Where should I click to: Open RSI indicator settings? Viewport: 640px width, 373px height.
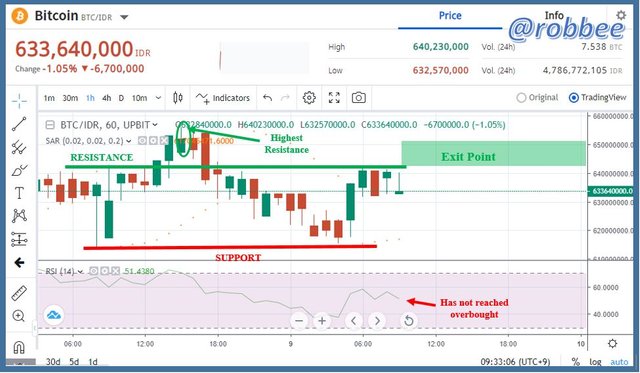point(104,271)
